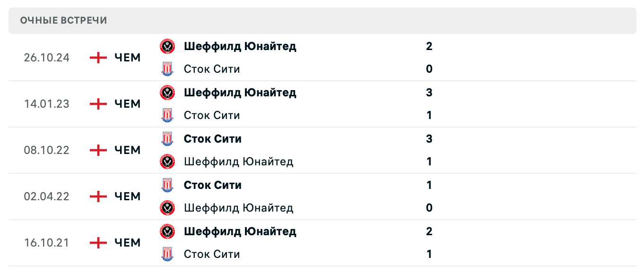Click the ЧЕМ league label in 08.10.22 row
Screen dimensions: 644x273
point(128,150)
